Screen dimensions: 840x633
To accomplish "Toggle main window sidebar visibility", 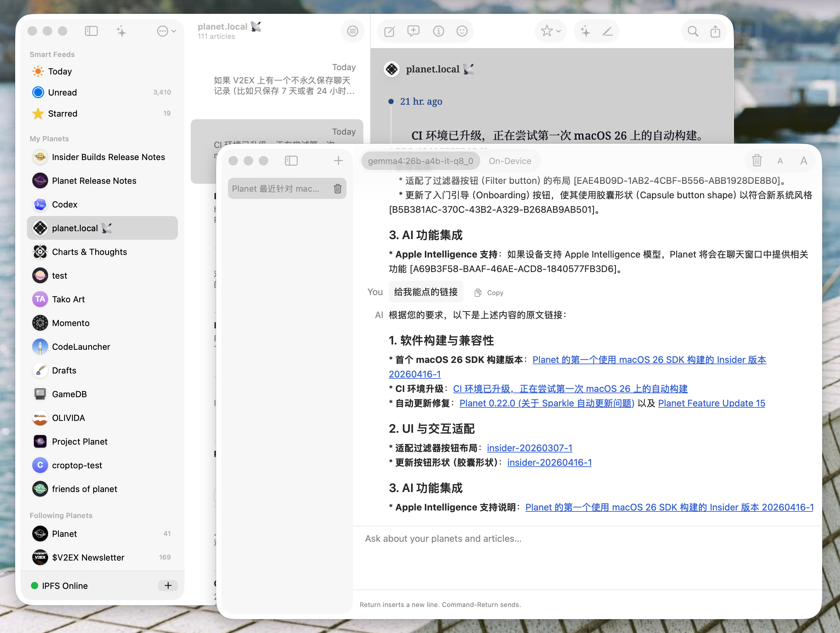I will point(91,31).
